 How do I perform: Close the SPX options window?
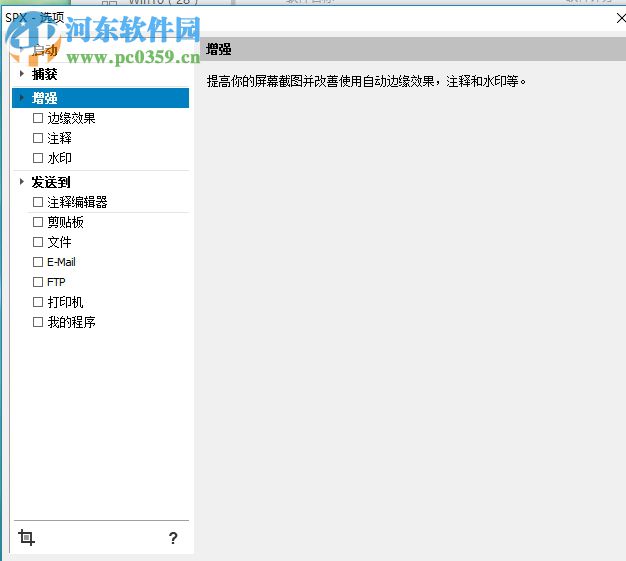621,18
